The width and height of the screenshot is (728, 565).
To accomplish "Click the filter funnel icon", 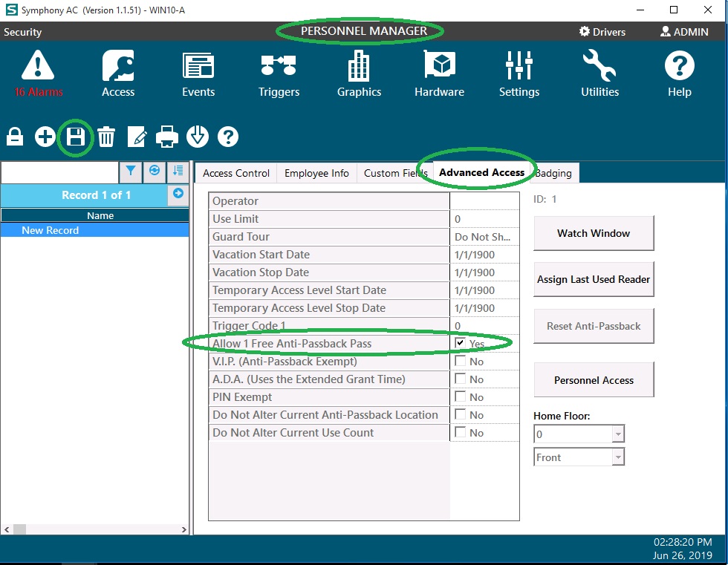I will click(x=131, y=172).
